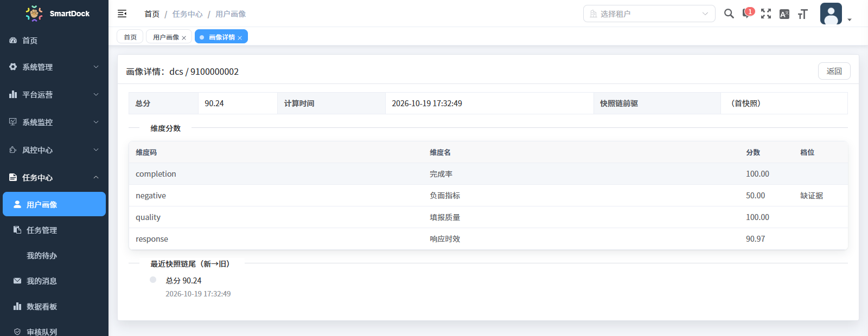Open the language switch icon

pos(784,14)
